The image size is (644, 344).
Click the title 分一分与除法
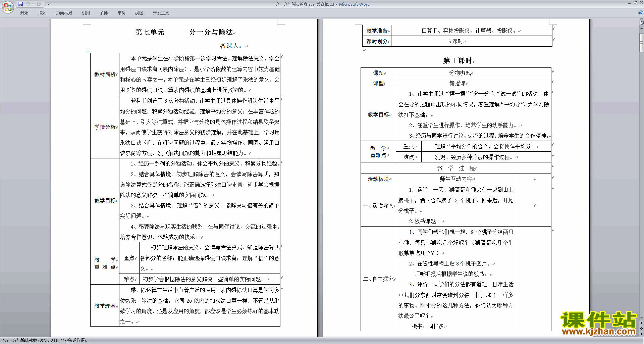coord(211,32)
